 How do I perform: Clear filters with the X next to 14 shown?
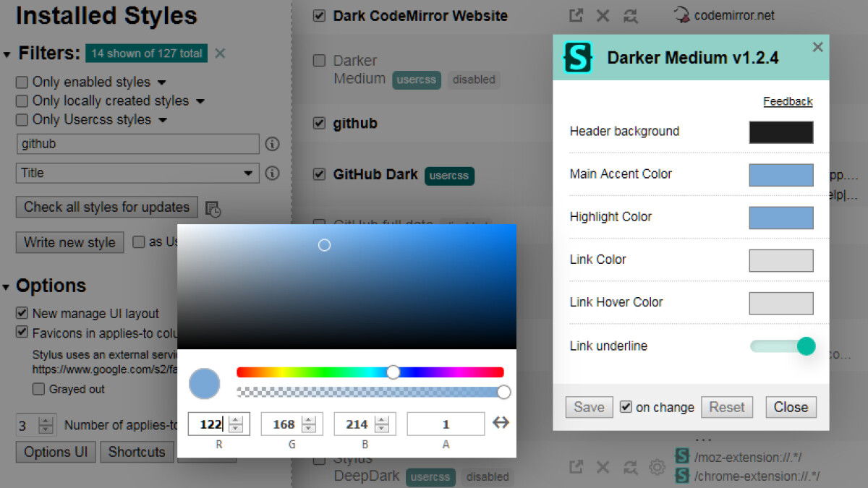point(220,53)
